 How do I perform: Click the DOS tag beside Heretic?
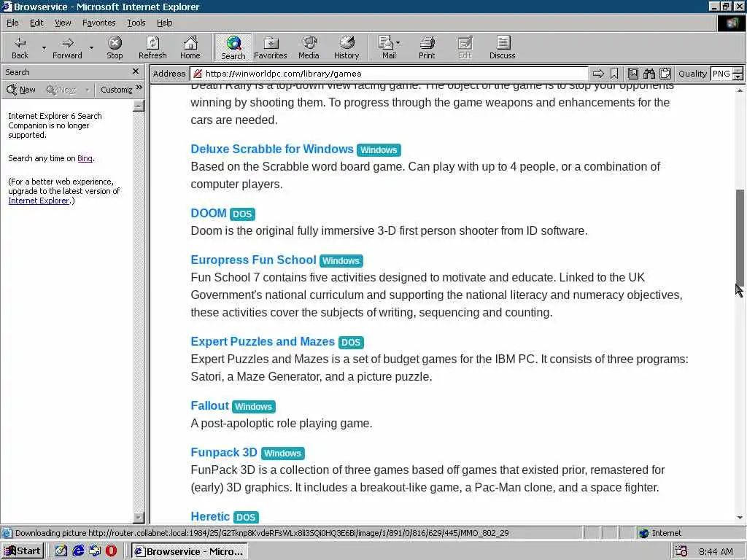[246, 517]
